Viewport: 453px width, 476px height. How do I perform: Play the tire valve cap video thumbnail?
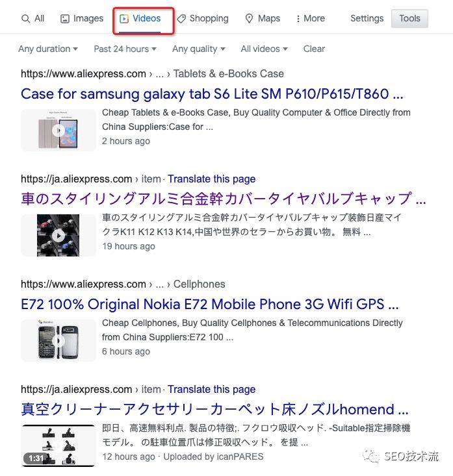[x=58, y=235]
